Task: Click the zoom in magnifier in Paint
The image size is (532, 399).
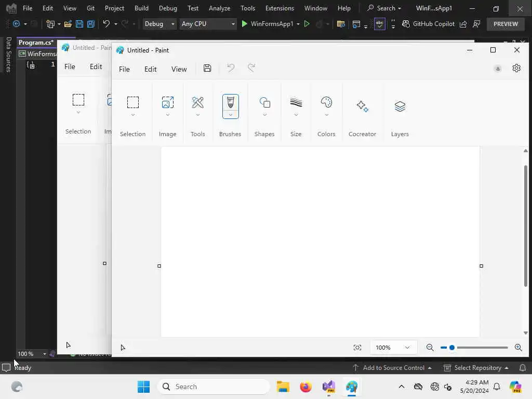Action: (x=518, y=348)
